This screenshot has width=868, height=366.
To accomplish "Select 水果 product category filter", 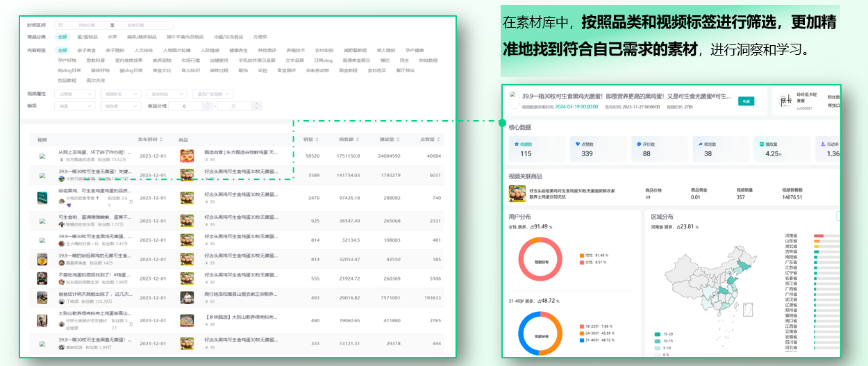I will click(x=112, y=37).
